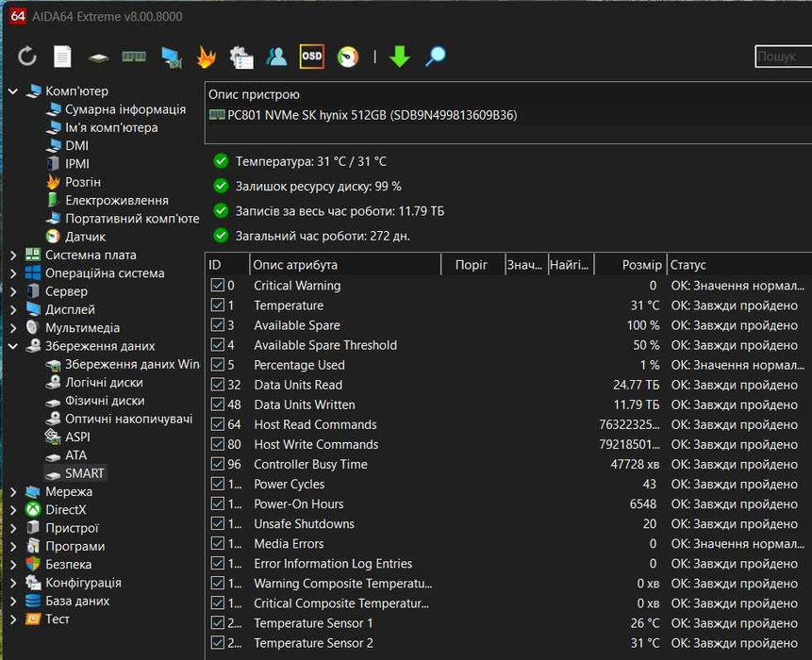This screenshot has width=812, height=660.
Task: Sort by the ID column header
Action: [227, 265]
